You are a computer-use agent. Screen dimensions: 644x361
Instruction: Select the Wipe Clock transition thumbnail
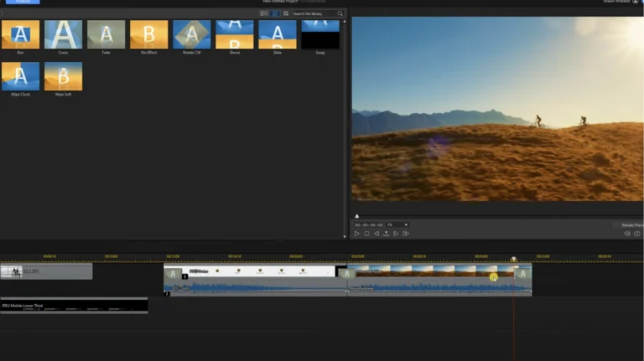coord(20,76)
